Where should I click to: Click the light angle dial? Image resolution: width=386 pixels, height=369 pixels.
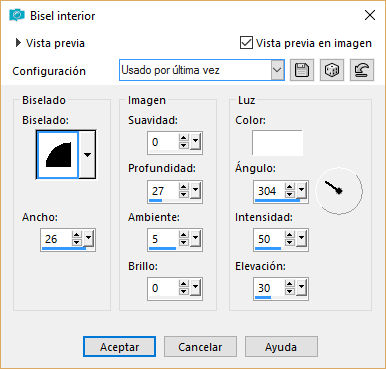click(339, 191)
